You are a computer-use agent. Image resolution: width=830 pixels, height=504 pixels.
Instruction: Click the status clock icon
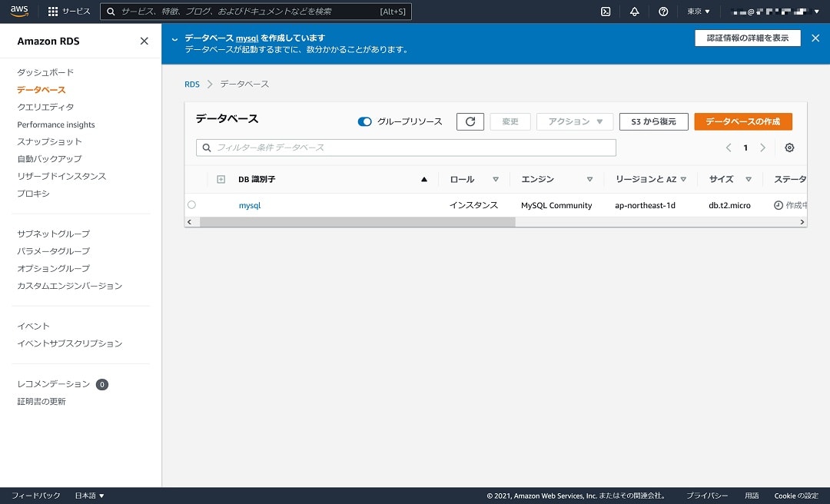[x=778, y=205]
